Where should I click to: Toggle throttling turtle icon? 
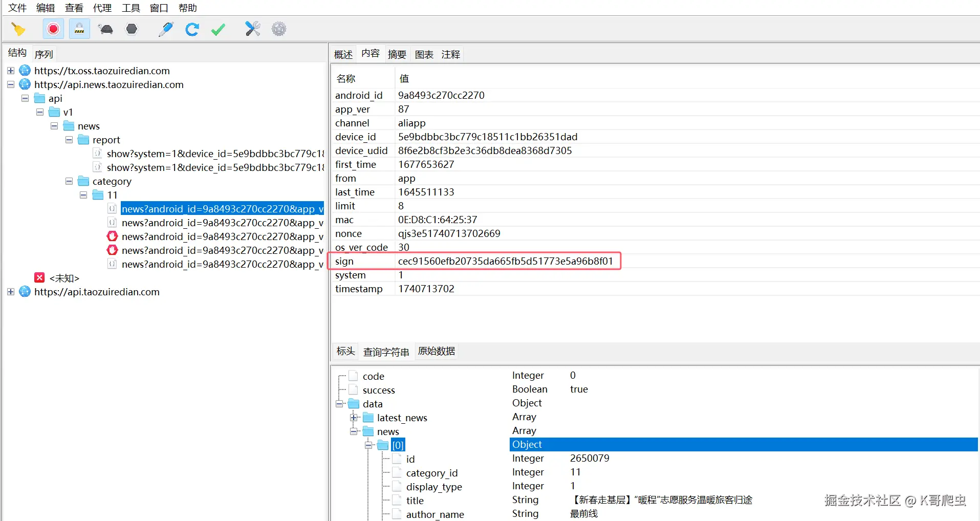[x=106, y=29]
